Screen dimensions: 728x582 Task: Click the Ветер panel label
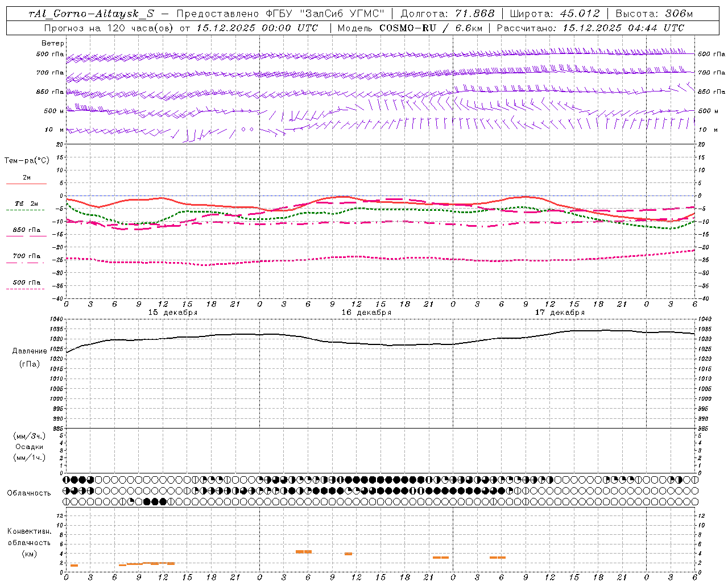coord(53,43)
